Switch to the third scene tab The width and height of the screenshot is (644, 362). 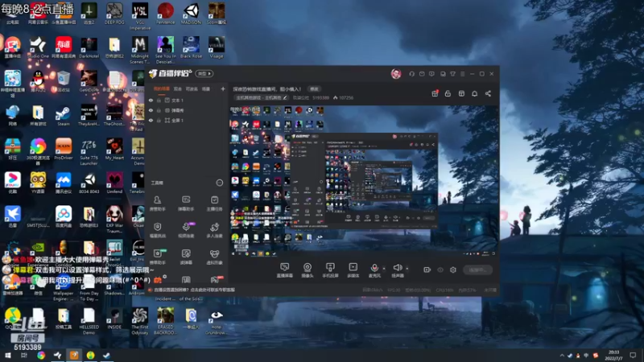pyautogui.click(x=192, y=88)
